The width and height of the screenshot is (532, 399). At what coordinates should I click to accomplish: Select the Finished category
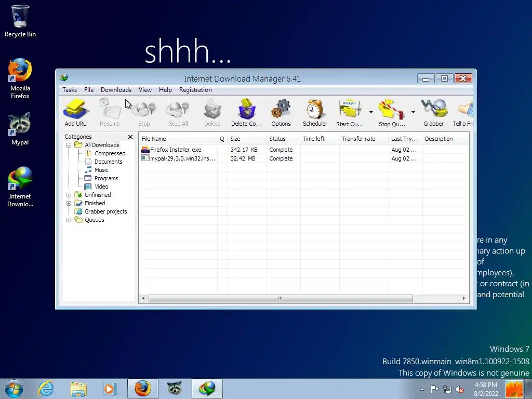(x=95, y=203)
